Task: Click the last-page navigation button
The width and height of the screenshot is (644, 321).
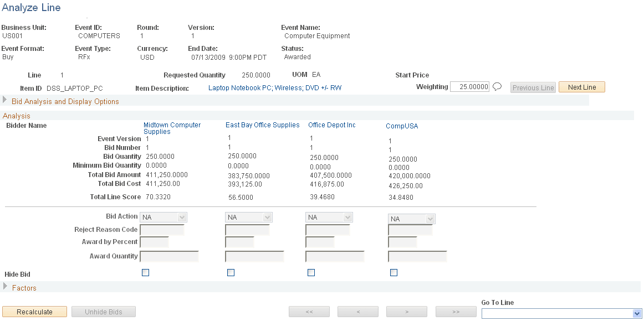Action: click(x=456, y=312)
